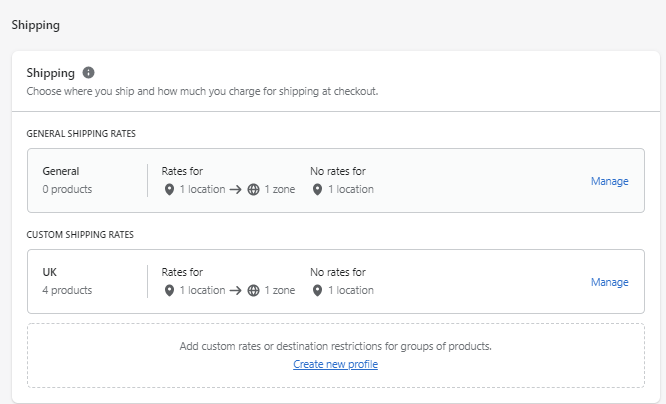
Task: Click the 4 products text under UK
Action: (x=67, y=290)
